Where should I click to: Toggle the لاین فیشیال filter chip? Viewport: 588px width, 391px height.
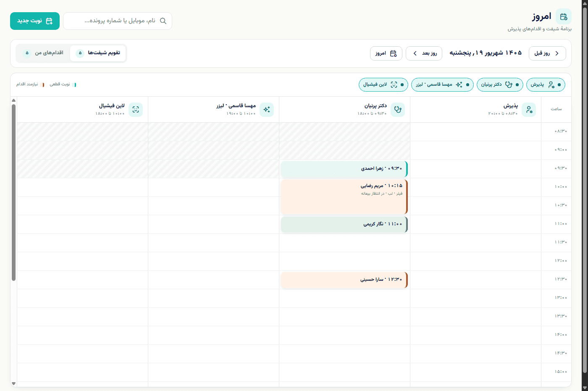tap(383, 85)
